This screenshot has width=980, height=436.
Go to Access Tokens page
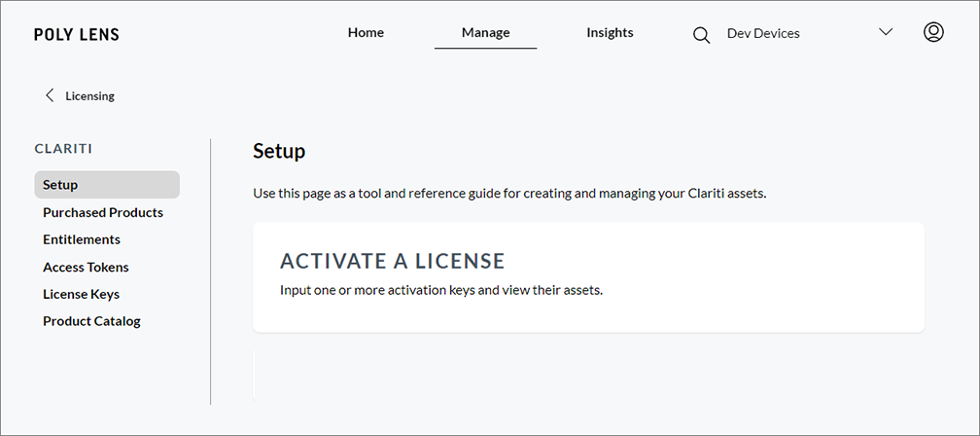coord(86,267)
